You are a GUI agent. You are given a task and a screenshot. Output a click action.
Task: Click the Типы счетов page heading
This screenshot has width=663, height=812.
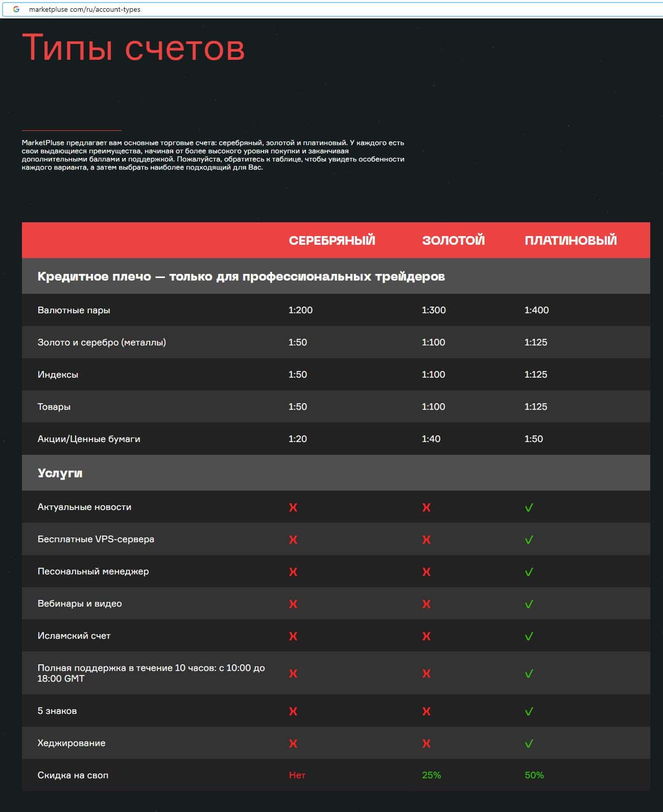tap(133, 48)
